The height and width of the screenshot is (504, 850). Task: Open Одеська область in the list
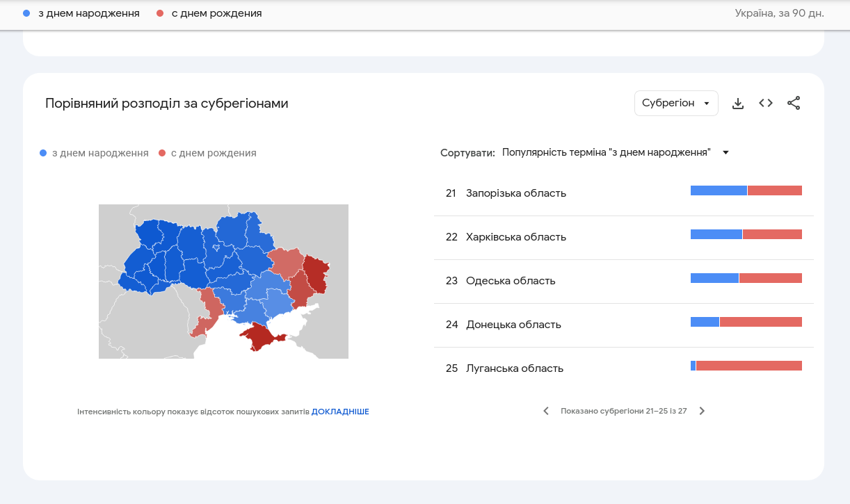point(511,281)
